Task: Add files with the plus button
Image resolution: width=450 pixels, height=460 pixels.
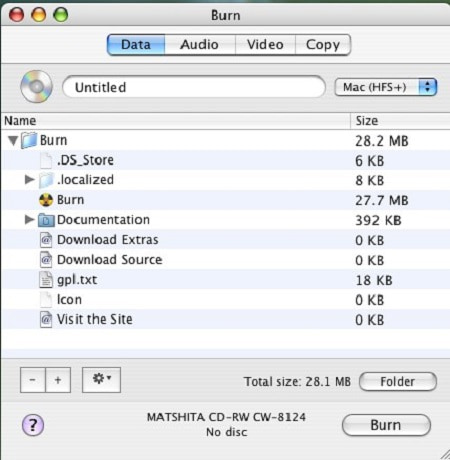Action: (58, 380)
